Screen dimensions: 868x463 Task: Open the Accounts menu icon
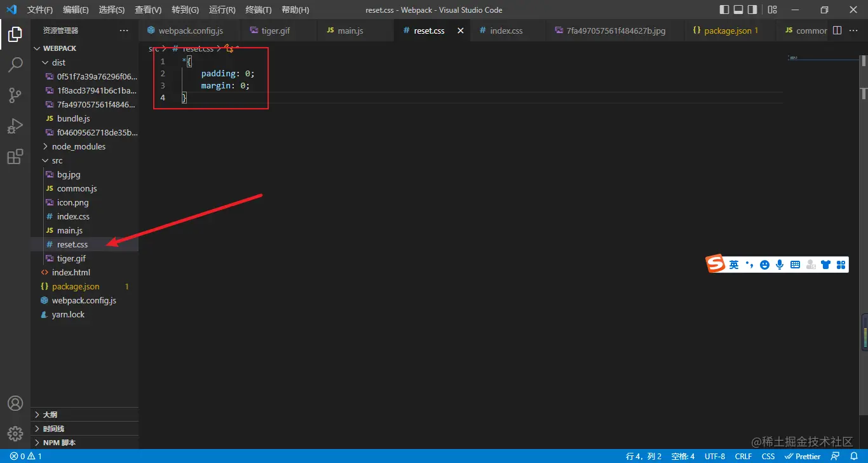[15, 403]
